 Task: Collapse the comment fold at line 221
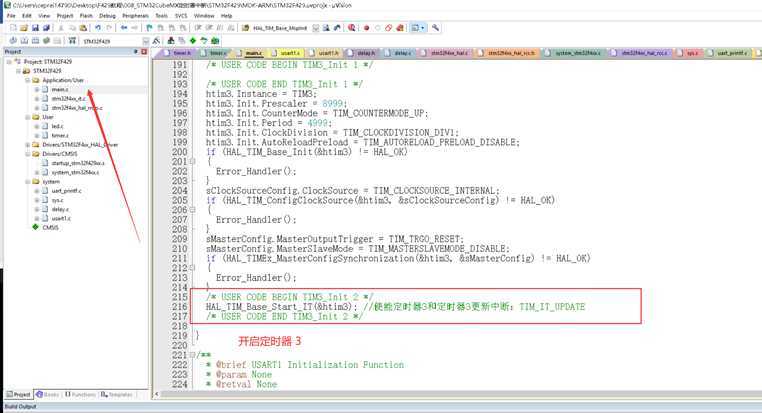pos(192,355)
